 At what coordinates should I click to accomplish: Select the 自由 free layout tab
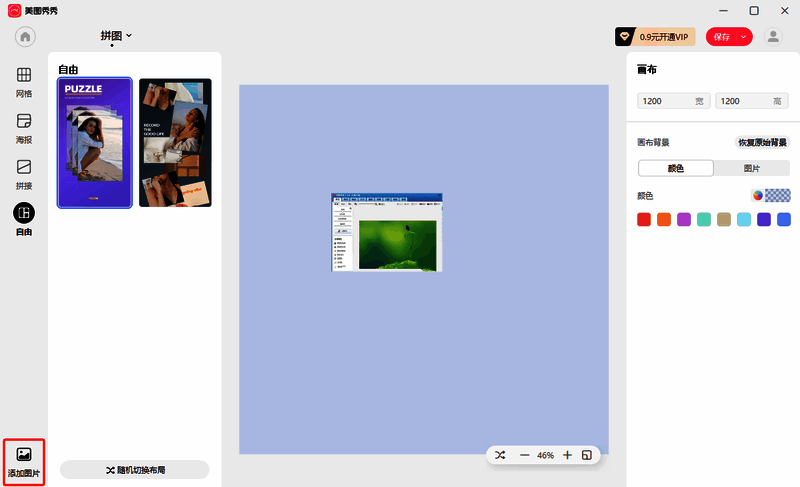point(24,213)
